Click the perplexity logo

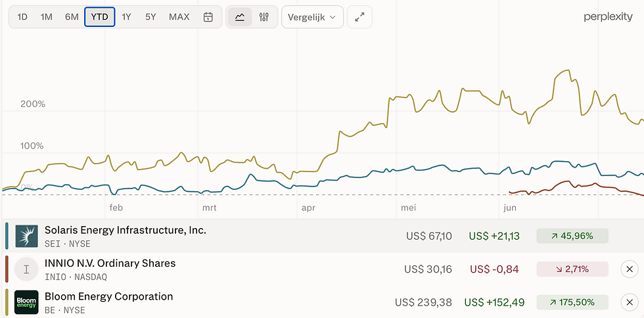pos(609,17)
